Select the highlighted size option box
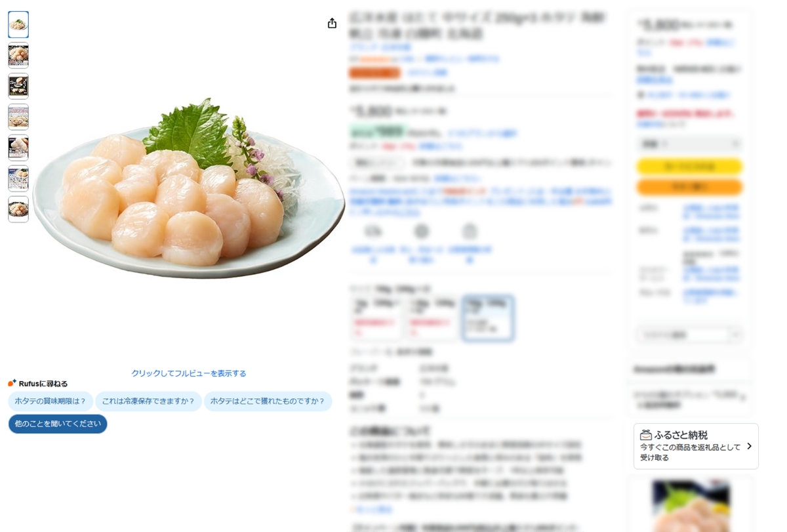 click(x=487, y=318)
